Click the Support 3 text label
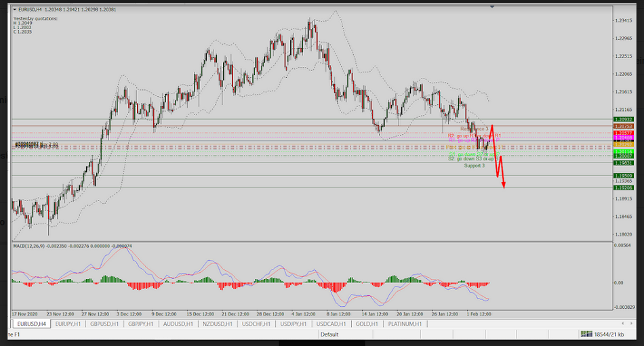Screen dimensions: 644x346 (475, 165)
